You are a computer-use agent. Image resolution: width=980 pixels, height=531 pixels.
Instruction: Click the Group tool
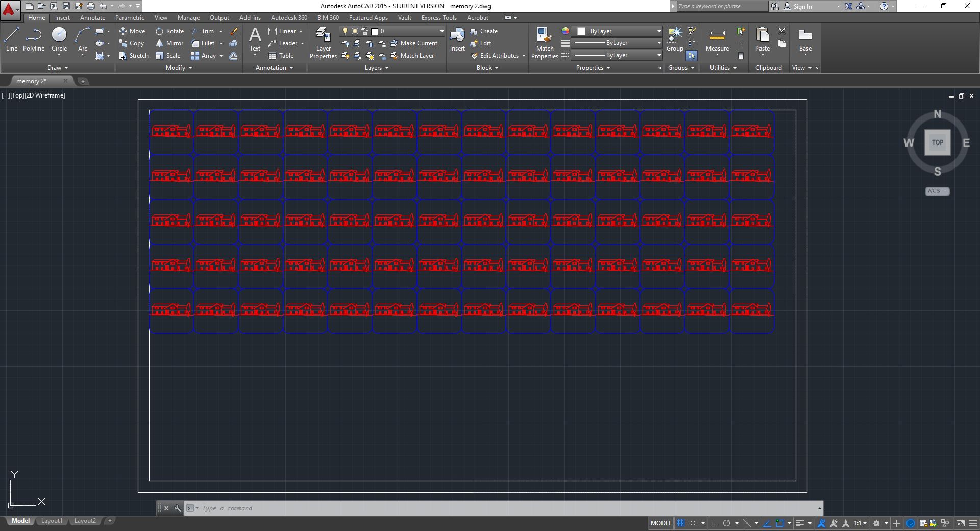[675, 40]
